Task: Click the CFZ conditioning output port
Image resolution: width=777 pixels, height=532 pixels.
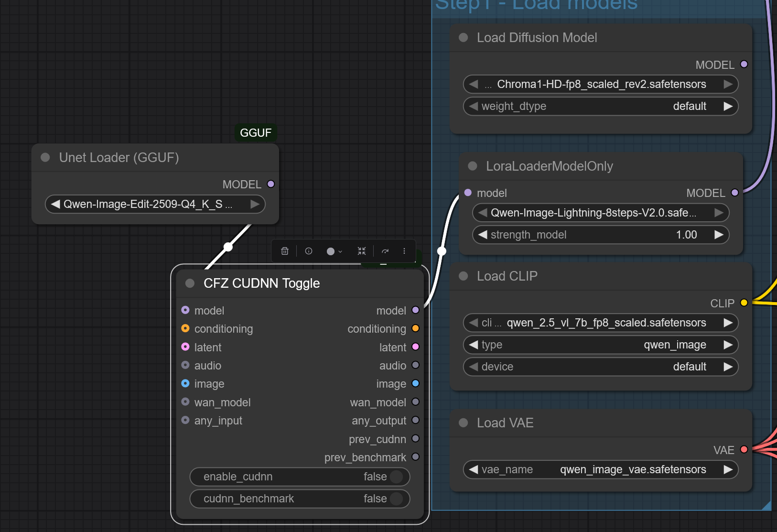Action: tap(416, 328)
